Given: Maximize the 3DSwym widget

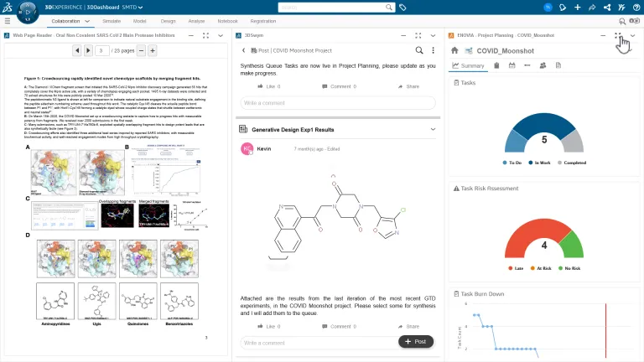Looking at the screenshot, I should [418, 36].
